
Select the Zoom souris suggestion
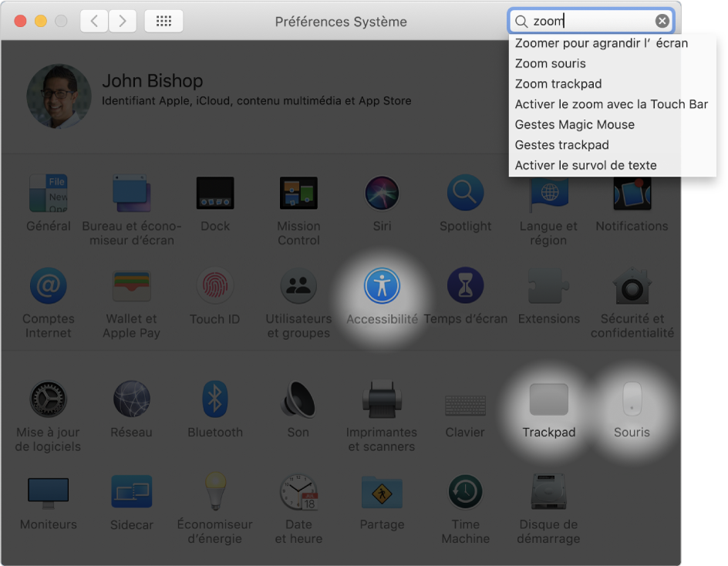[x=612, y=63]
